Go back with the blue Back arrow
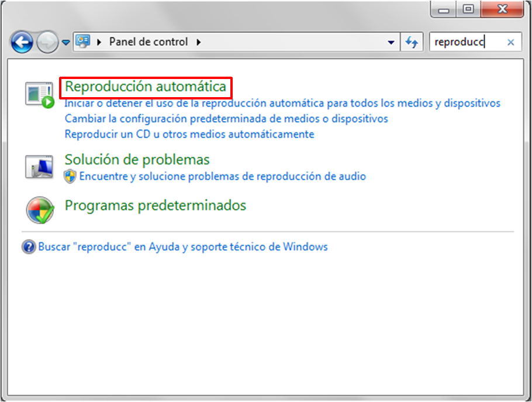 [22, 42]
